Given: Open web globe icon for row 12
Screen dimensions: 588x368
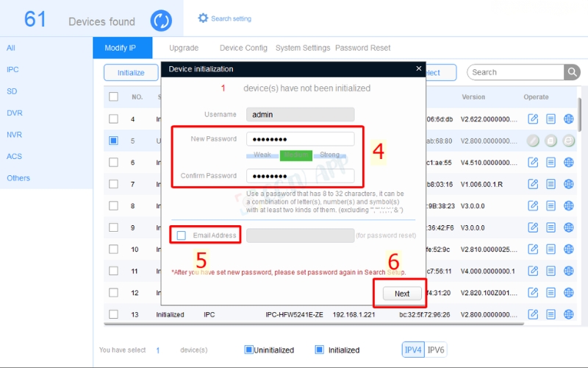Looking at the screenshot, I should pyautogui.click(x=568, y=292).
